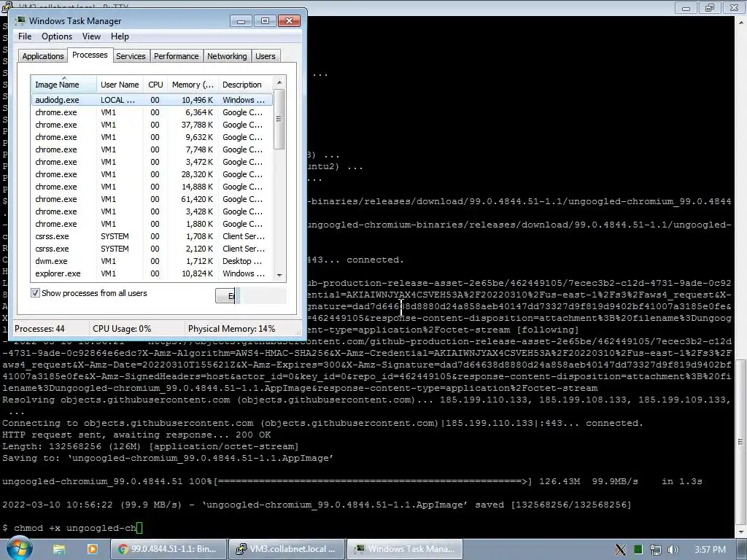
Task: Open the Networking tab
Action: tap(227, 55)
